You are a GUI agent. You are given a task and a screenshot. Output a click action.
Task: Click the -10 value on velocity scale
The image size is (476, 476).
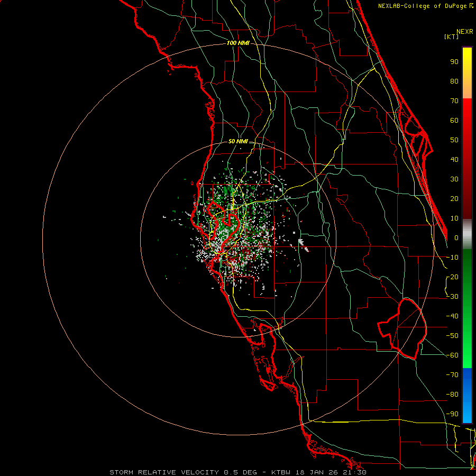coord(452,258)
